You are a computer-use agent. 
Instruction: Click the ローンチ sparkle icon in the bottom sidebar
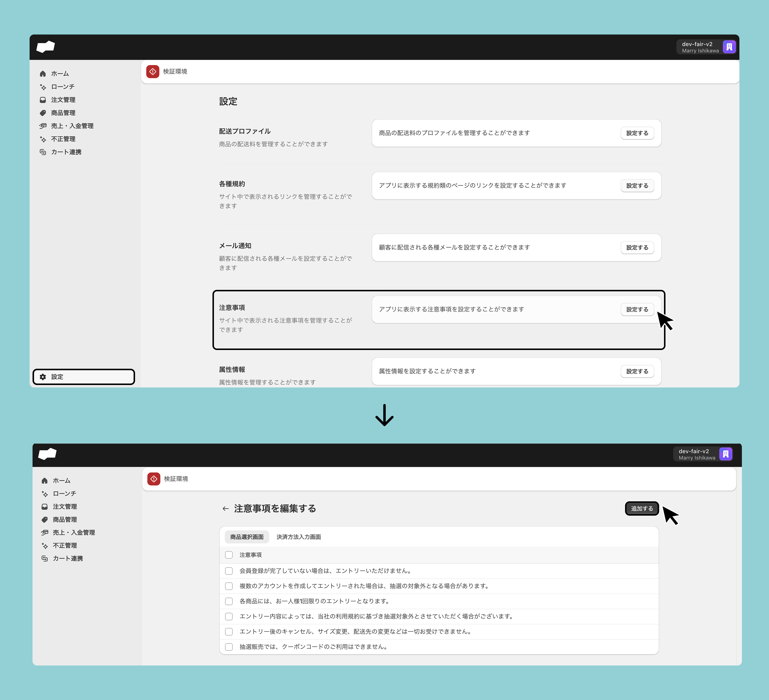tap(45, 494)
